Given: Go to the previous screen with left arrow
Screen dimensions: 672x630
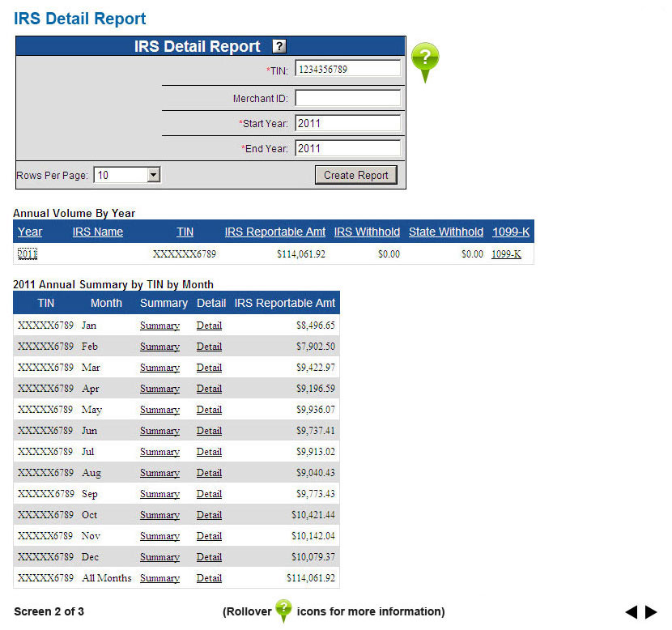Looking at the screenshot, I should 632,612.
